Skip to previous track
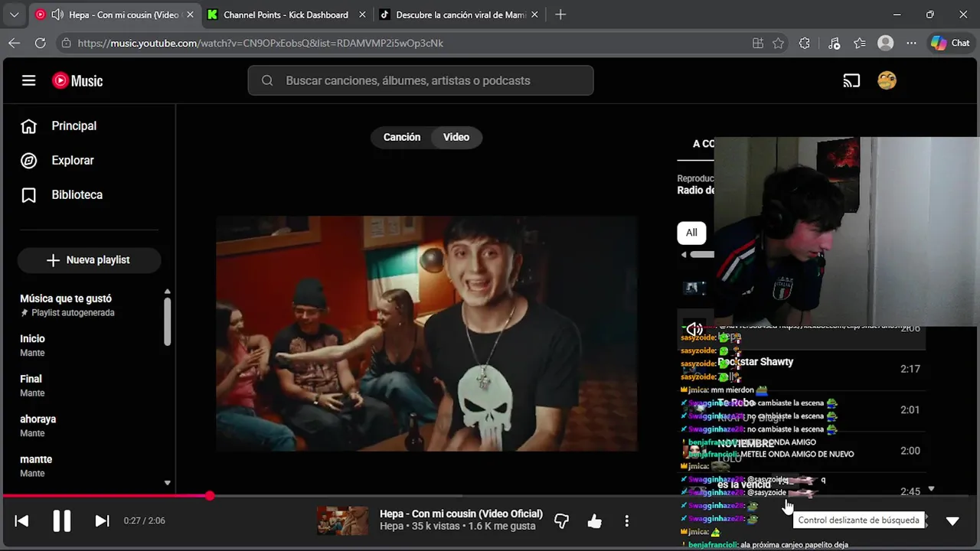This screenshot has width=980, height=551. pos(21,521)
